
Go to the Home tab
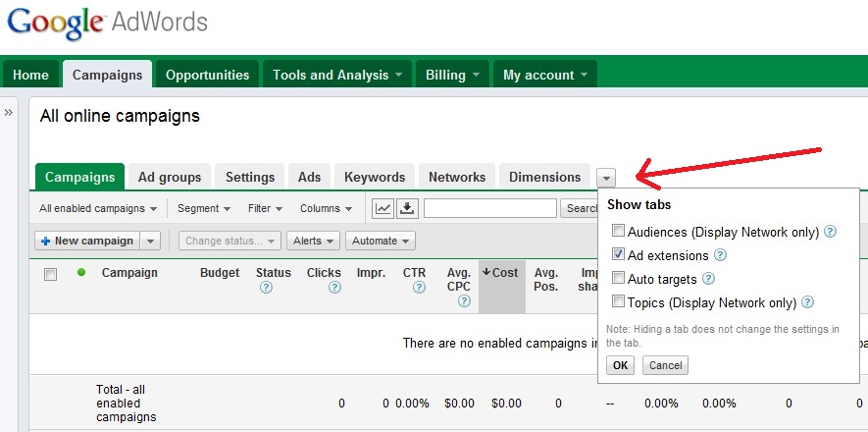click(30, 75)
